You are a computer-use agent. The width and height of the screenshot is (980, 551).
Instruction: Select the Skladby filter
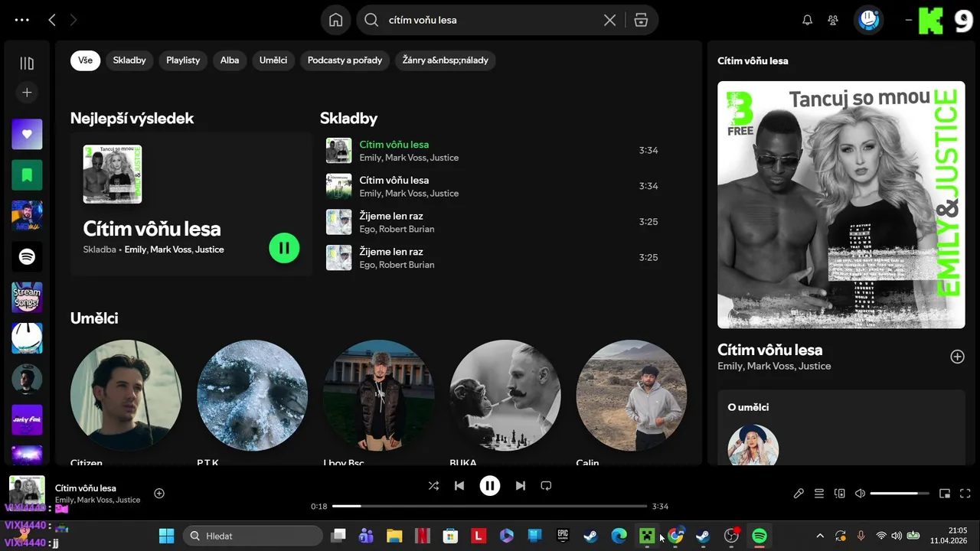point(129,60)
